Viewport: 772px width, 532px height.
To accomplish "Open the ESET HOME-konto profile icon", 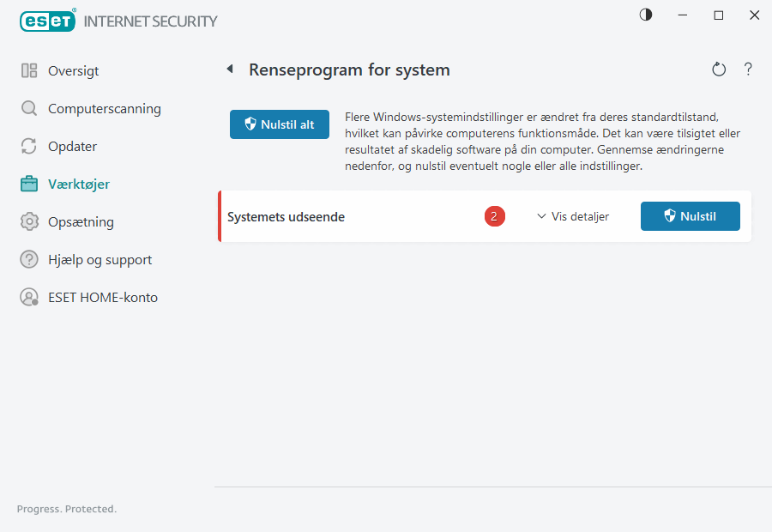I will point(29,297).
